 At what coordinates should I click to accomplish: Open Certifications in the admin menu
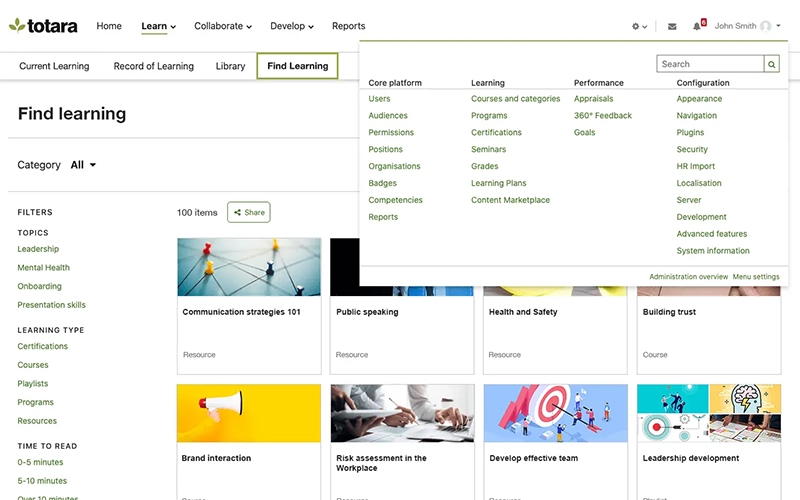point(496,132)
